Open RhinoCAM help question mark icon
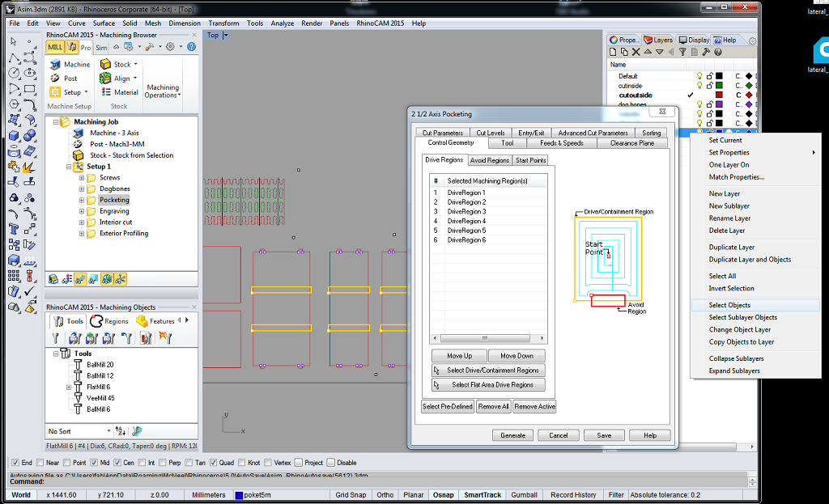This screenshot has height=504, width=829. click(x=191, y=47)
